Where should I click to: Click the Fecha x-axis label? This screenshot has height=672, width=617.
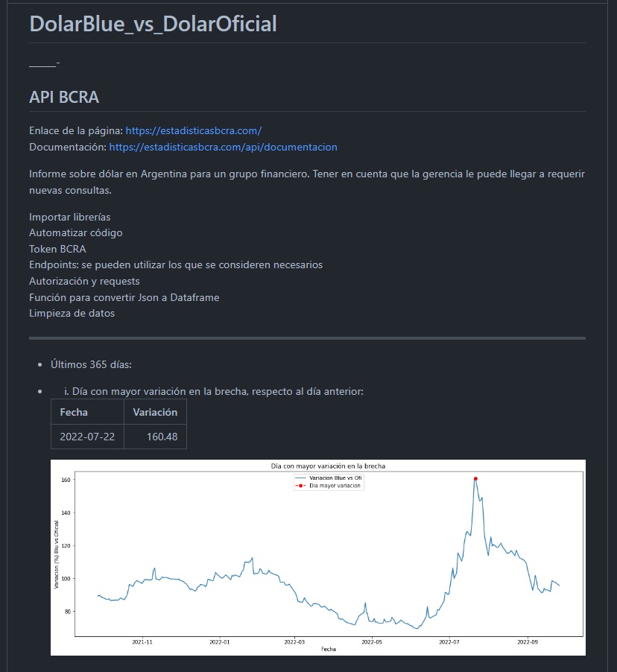[x=329, y=650]
